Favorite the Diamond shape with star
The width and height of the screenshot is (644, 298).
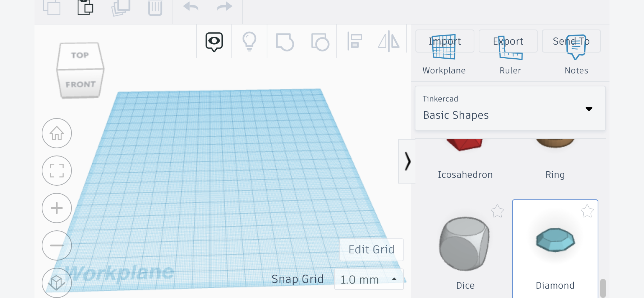(x=587, y=211)
